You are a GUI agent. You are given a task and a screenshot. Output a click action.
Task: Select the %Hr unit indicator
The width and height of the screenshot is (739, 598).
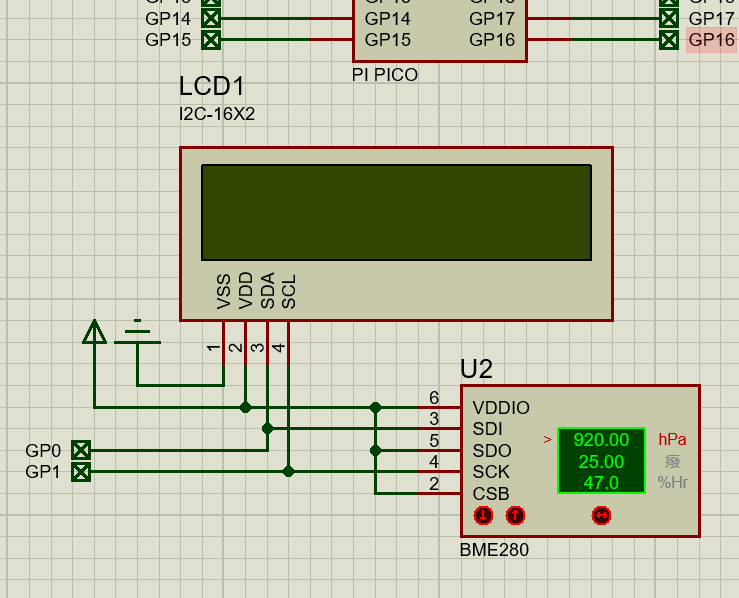coord(673,482)
